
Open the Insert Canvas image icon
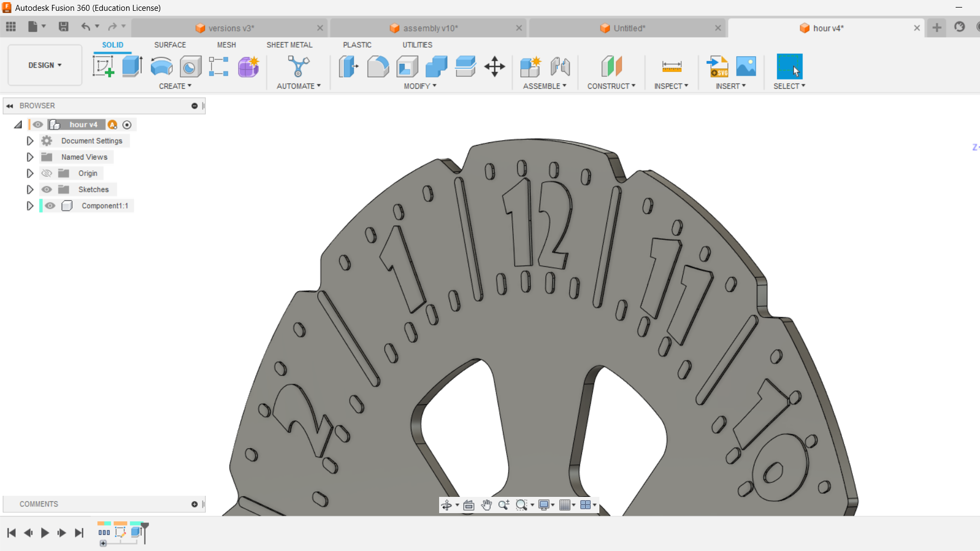[x=747, y=66]
